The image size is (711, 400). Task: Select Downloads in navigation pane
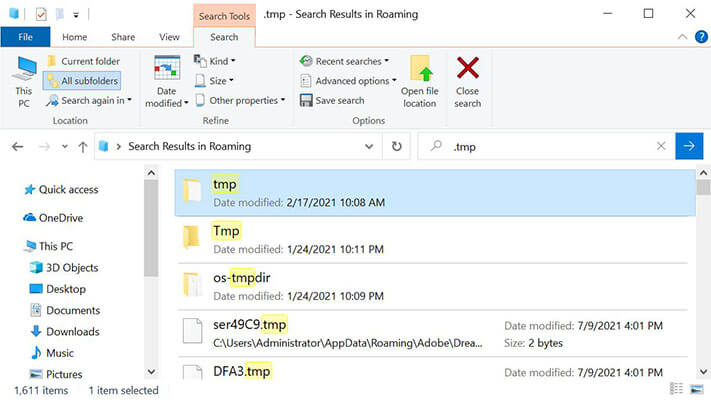pos(72,331)
